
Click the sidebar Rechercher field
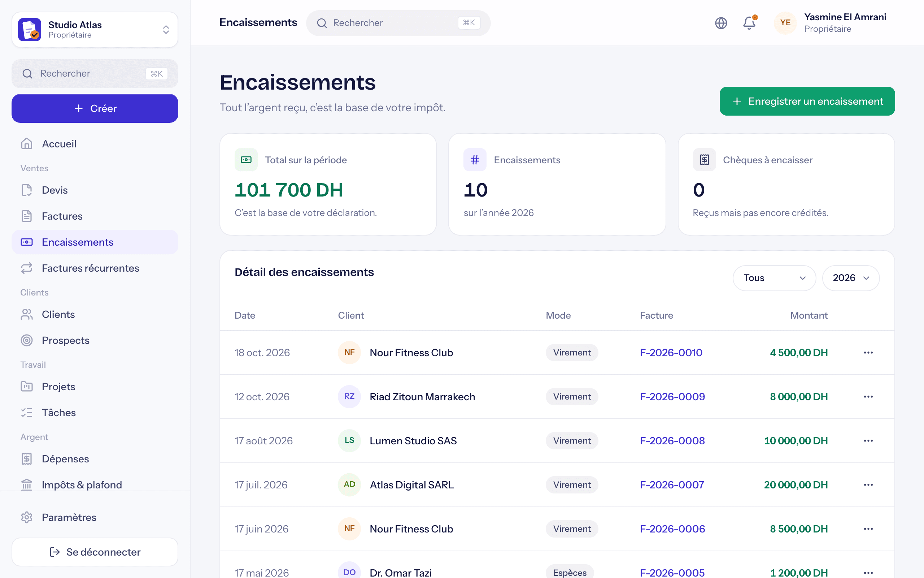coord(95,73)
